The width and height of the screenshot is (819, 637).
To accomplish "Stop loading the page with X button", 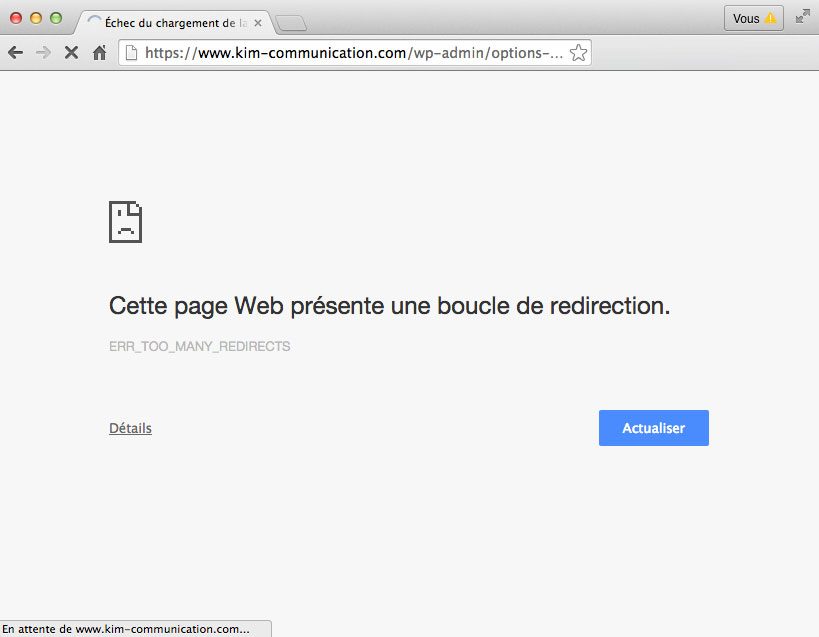I will (71, 53).
